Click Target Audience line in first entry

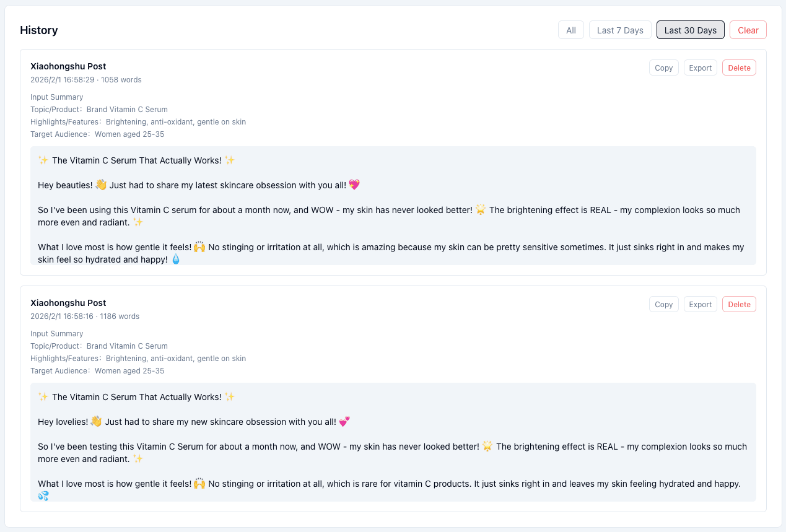coord(97,134)
